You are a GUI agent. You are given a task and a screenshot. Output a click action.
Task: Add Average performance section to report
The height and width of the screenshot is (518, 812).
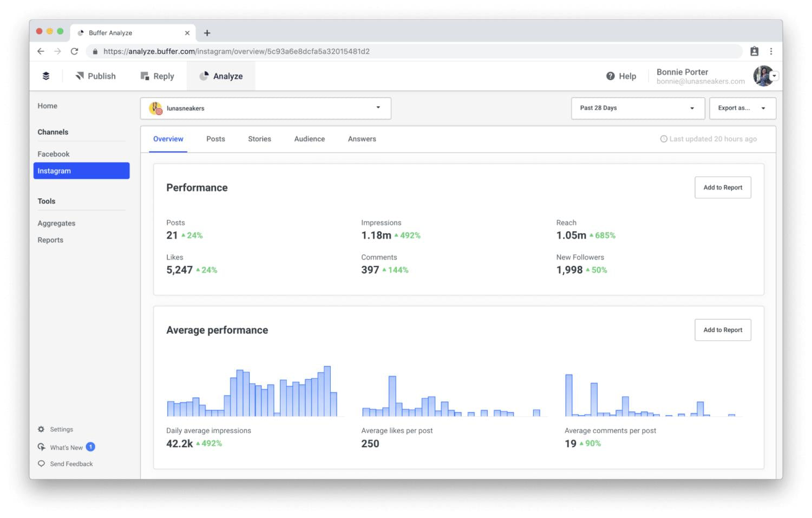(x=722, y=330)
